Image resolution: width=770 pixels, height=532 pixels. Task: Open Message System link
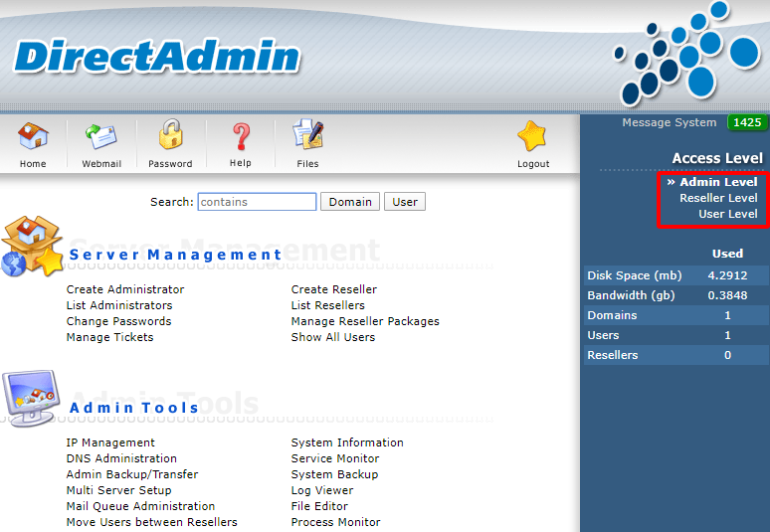coord(669,122)
